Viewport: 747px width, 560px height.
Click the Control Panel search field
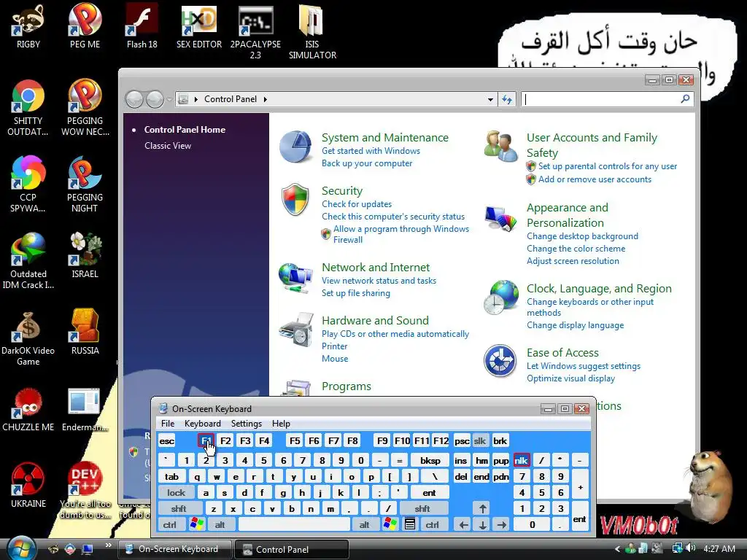click(601, 99)
